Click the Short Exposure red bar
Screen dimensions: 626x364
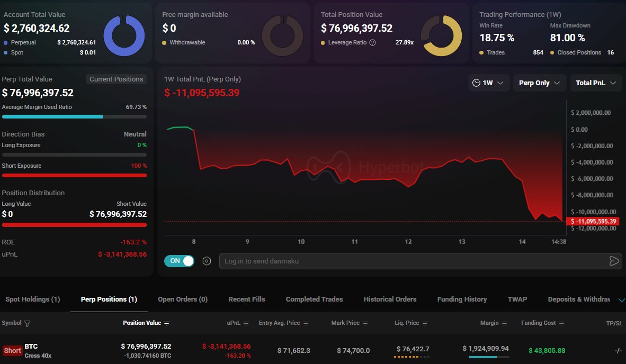[x=74, y=176]
